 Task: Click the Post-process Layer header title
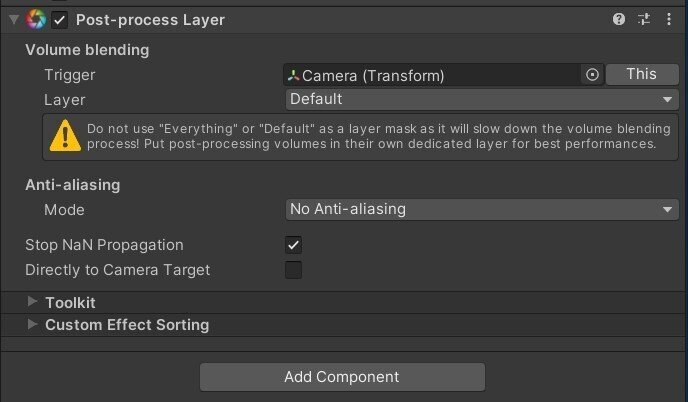tap(150, 20)
